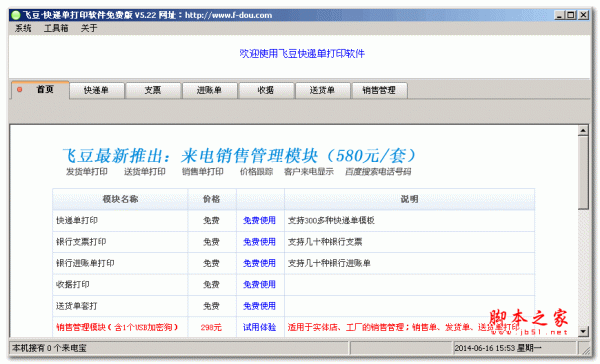The image size is (600, 364).
Task: Switch to the 进账单 tab
Action: coord(209,90)
